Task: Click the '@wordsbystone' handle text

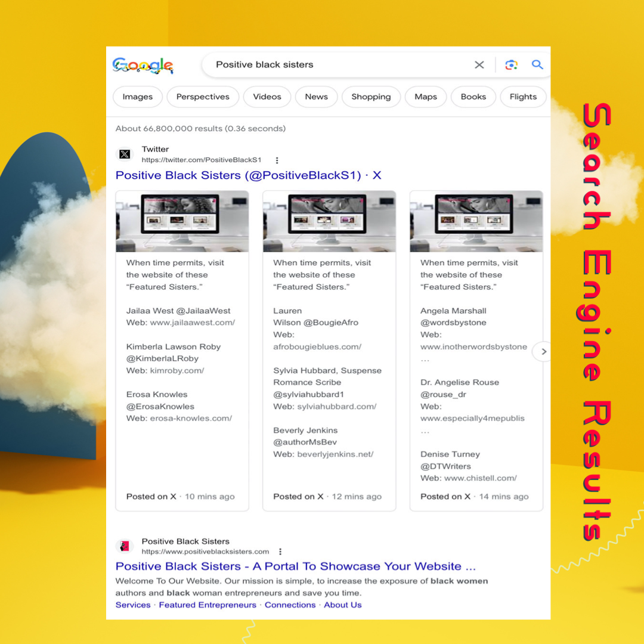Action: 453,323
